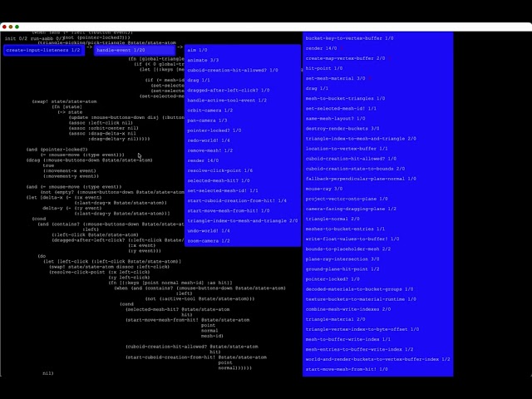
Task: Select mouse-ray 3/0 entry
Action: tap(324, 189)
